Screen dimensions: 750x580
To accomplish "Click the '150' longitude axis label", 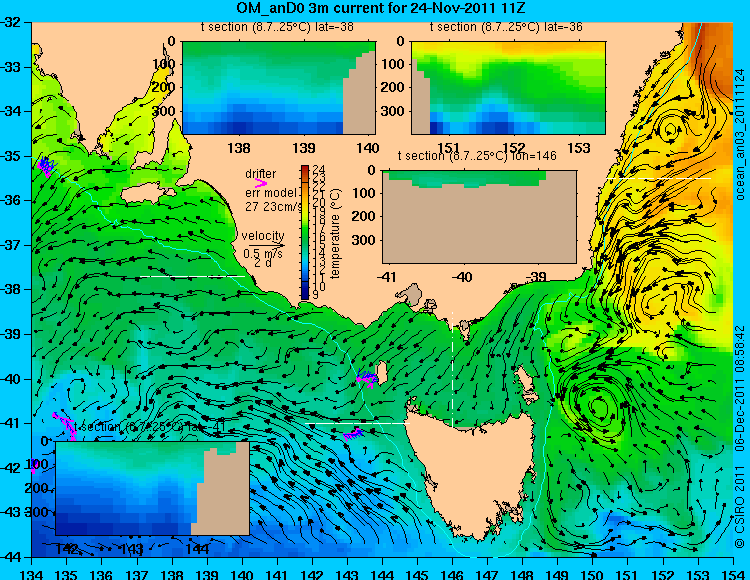I will pyautogui.click(x=593, y=574).
